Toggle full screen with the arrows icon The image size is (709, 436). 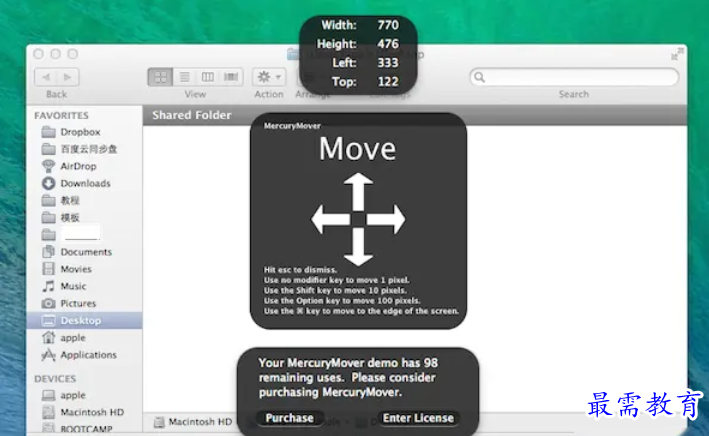(x=677, y=54)
